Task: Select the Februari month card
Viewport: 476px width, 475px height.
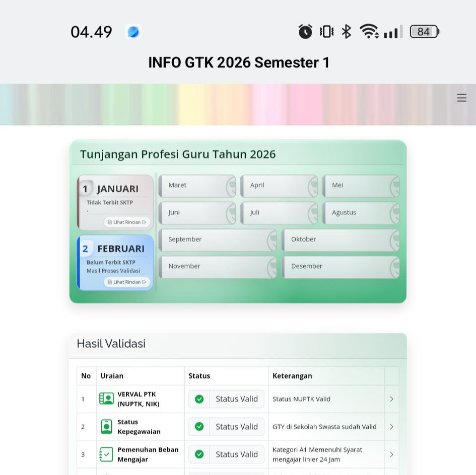Action: (115, 262)
